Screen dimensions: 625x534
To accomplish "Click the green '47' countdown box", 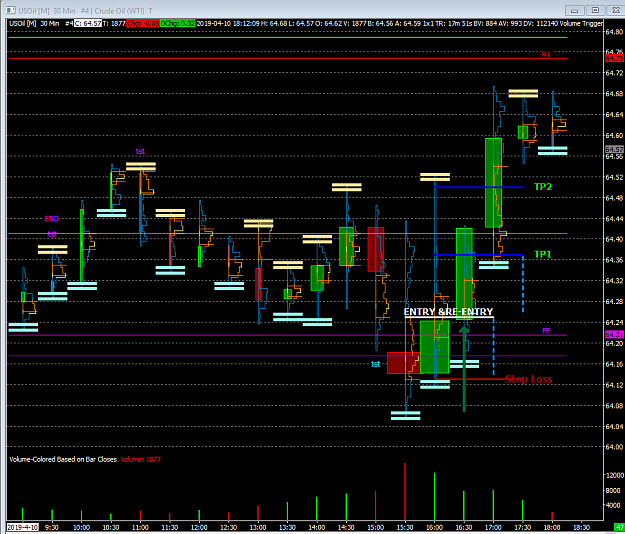I will pos(619,527).
